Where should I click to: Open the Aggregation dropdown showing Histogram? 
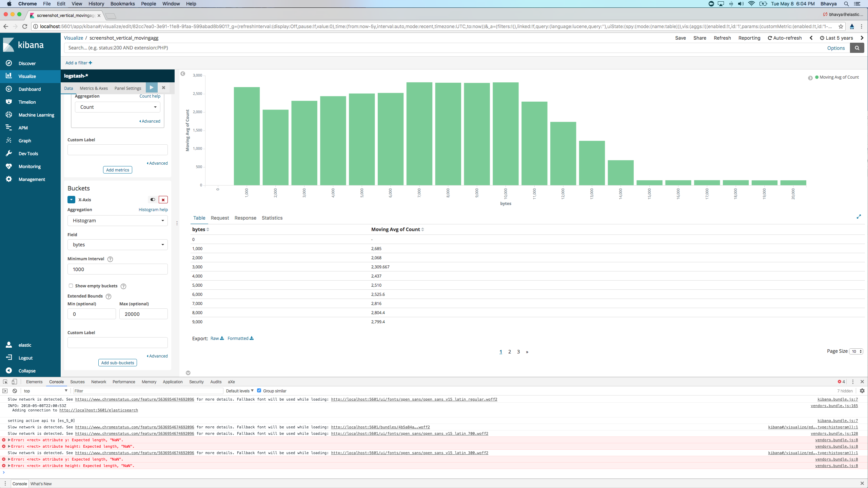pos(117,221)
